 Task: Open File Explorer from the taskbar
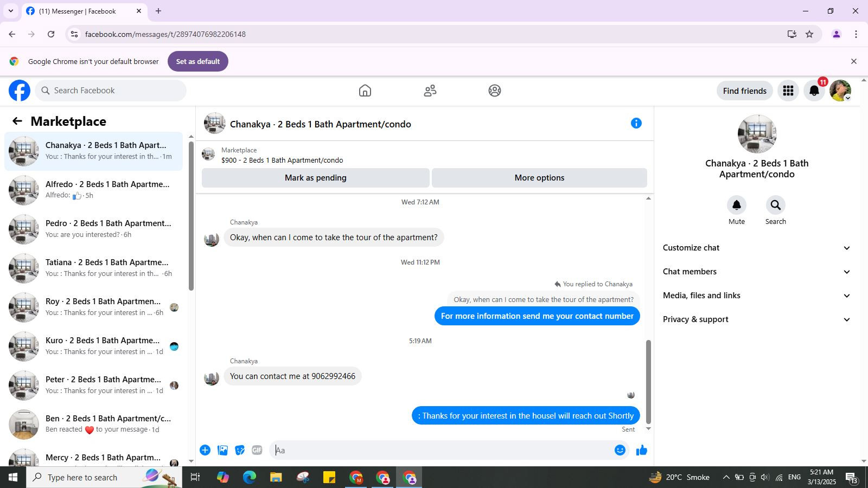276,477
